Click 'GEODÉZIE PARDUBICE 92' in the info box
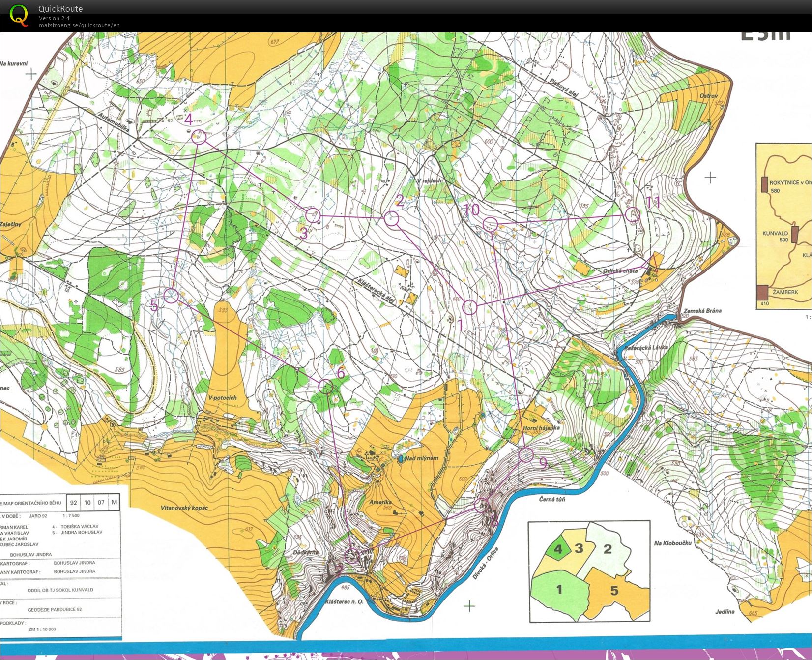The image size is (812, 660). tap(55, 609)
